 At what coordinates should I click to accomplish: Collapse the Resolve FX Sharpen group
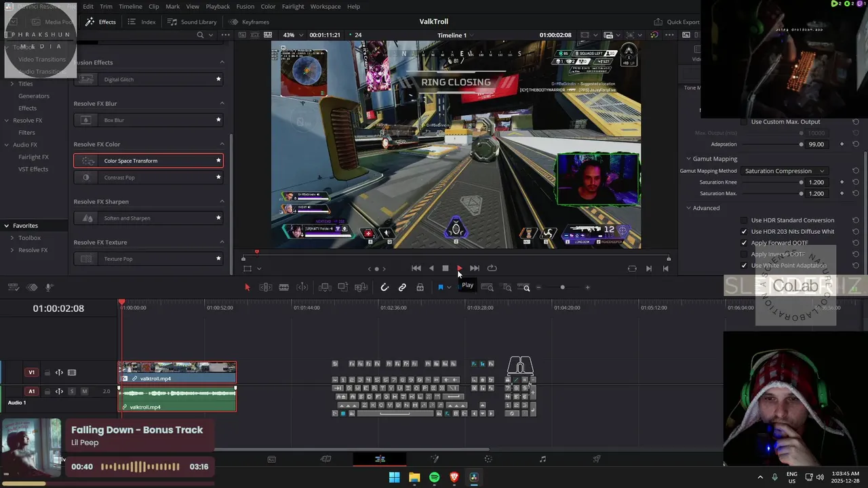pyautogui.click(x=222, y=201)
